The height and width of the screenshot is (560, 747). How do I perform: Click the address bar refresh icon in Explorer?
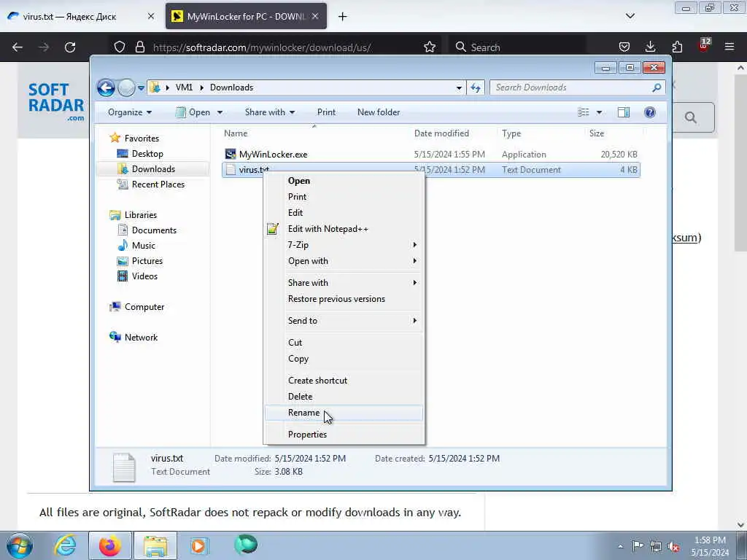click(x=476, y=87)
